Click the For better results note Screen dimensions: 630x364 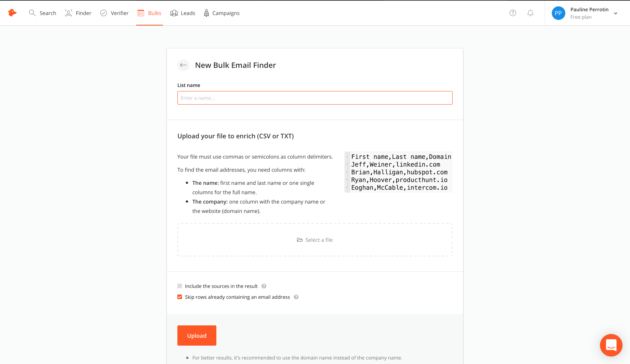pyautogui.click(x=297, y=358)
